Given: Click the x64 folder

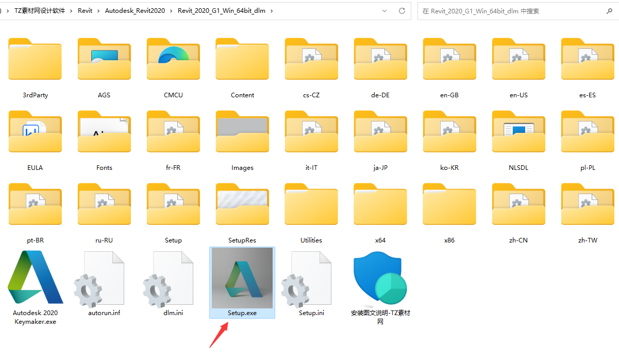Looking at the screenshot, I should click(x=380, y=204).
